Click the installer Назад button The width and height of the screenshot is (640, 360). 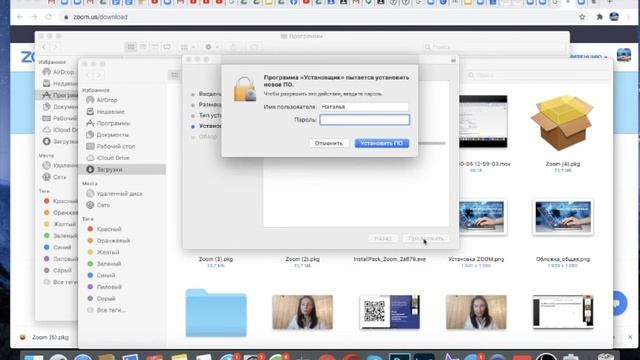pyautogui.click(x=382, y=238)
